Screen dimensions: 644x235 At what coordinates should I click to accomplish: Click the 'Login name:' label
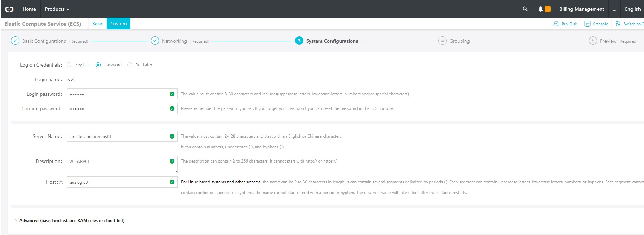49,79
